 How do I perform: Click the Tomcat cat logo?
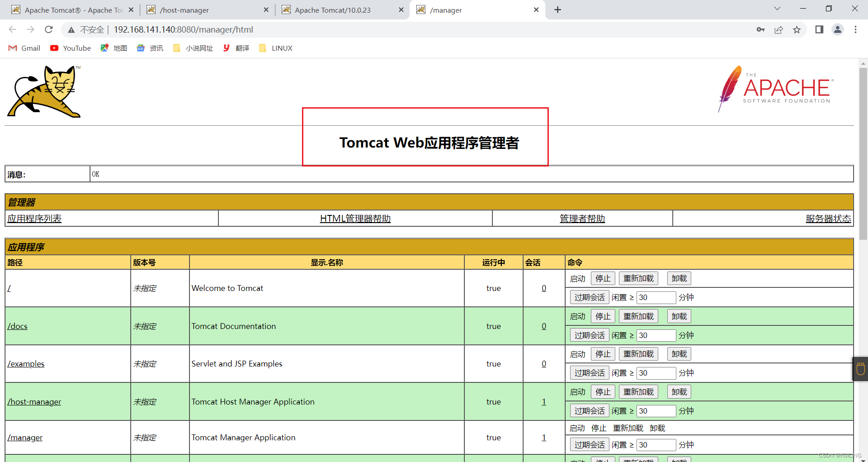44,91
